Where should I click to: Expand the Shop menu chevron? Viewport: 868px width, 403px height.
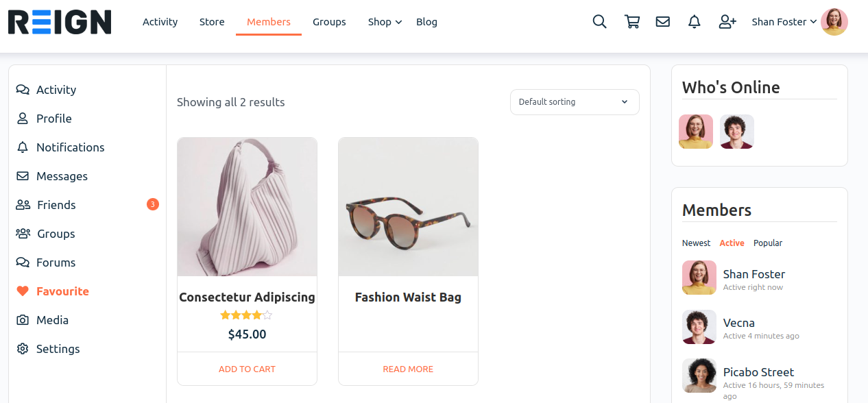(x=398, y=22)
